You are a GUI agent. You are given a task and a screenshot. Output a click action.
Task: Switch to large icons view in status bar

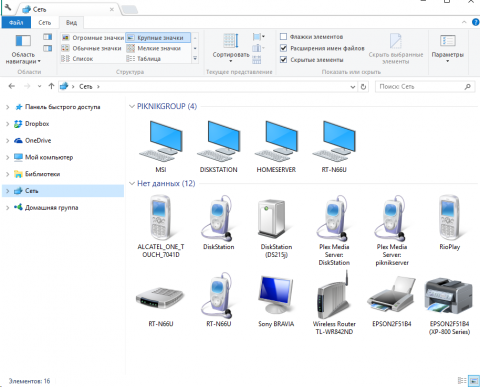tap(474, 380)
